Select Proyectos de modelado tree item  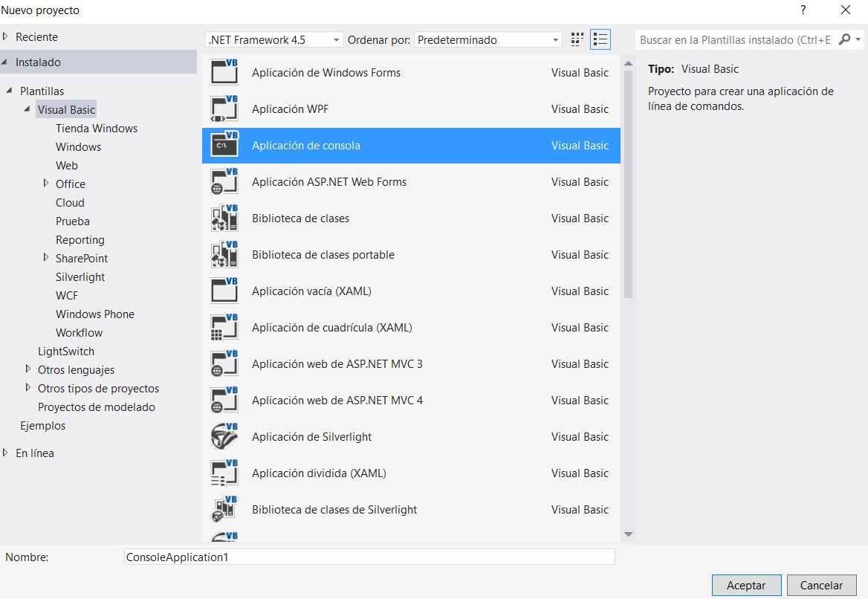click(97, 407)
